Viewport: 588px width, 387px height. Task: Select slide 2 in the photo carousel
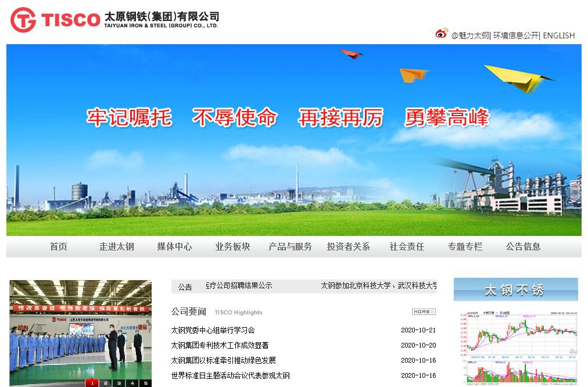tap(106, 383)
